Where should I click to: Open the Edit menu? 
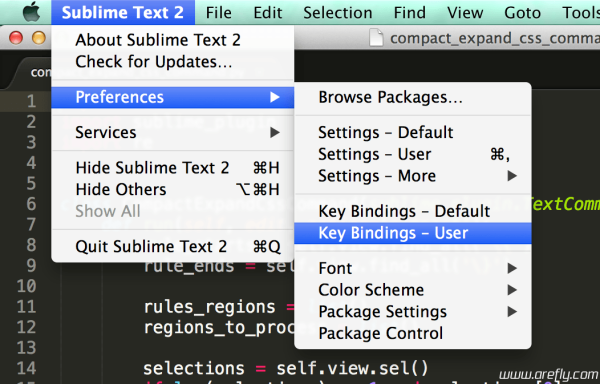267,12
